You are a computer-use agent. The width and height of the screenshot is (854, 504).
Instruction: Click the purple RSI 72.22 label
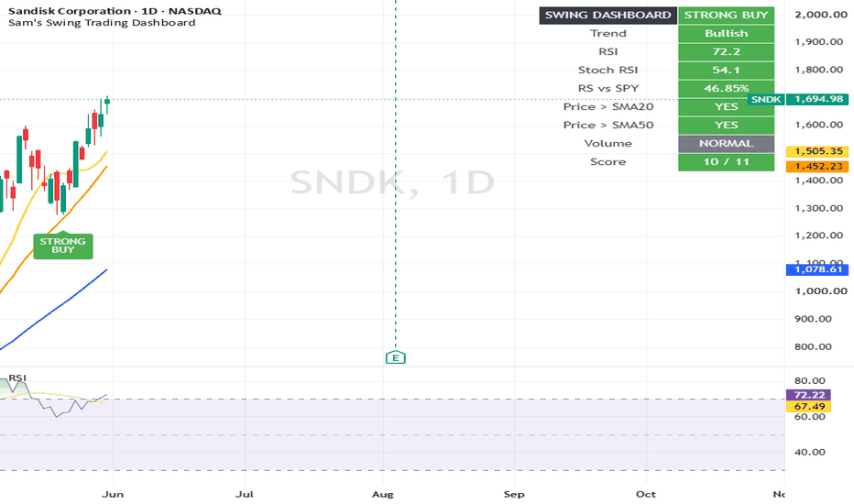click(x=809, y=395)
